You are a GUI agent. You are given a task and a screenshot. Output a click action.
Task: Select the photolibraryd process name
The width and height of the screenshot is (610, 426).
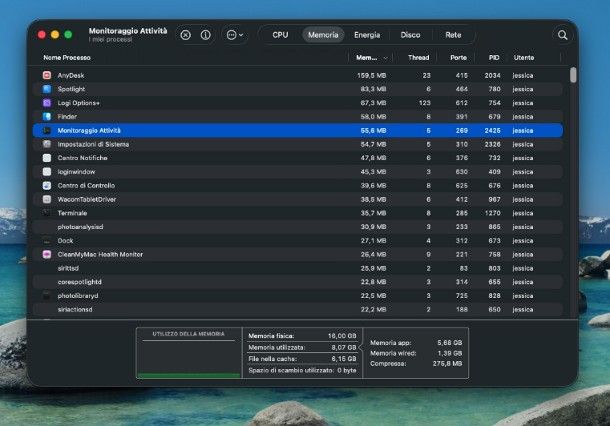[78, 296]
